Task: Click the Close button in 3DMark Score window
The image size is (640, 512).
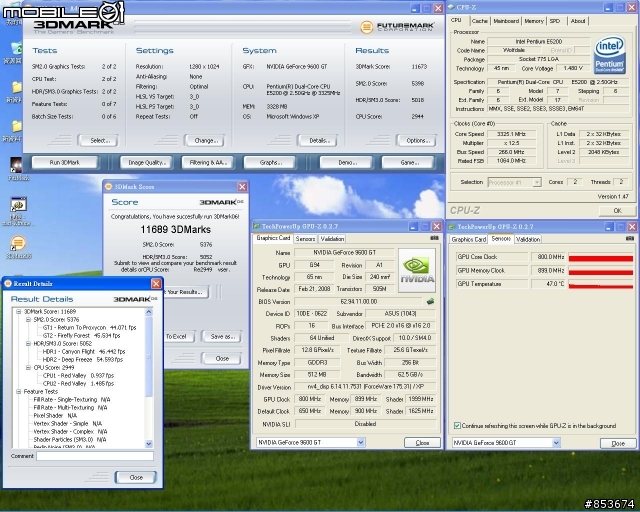Action: (x=222, y=358)
